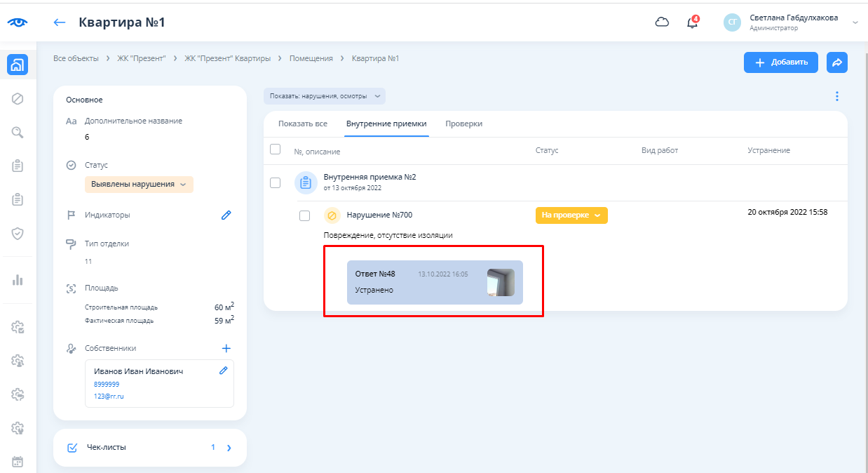The width and height of the screenshot is (868, 473).
Task: Open the На проверке status dropdown
Action: pyautogui.click(x=571, y=215)
